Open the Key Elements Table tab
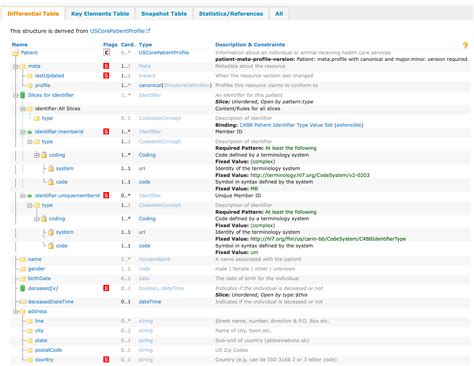This screenshot has height=366, width=474. [100, 14]
